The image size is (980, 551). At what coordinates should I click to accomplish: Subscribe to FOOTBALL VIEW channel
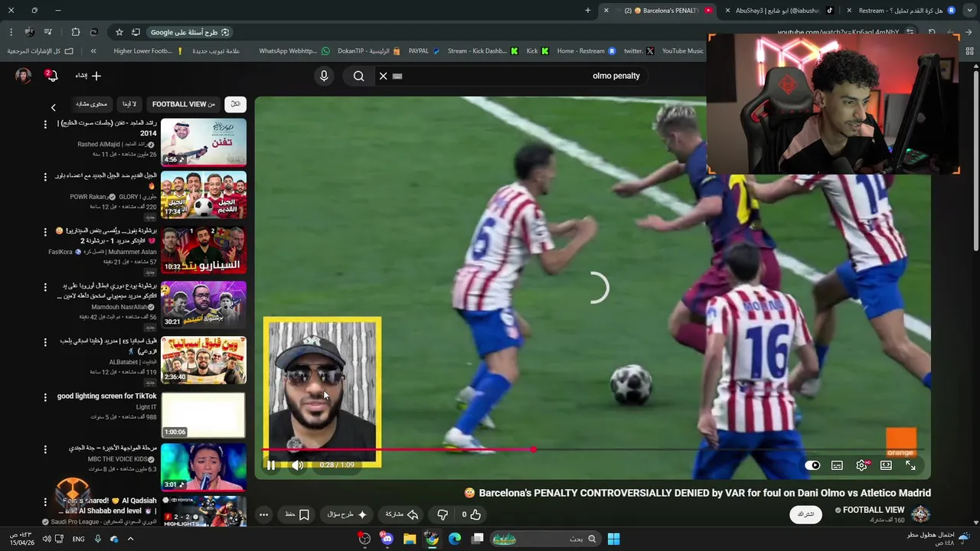[x=806, y=514]
